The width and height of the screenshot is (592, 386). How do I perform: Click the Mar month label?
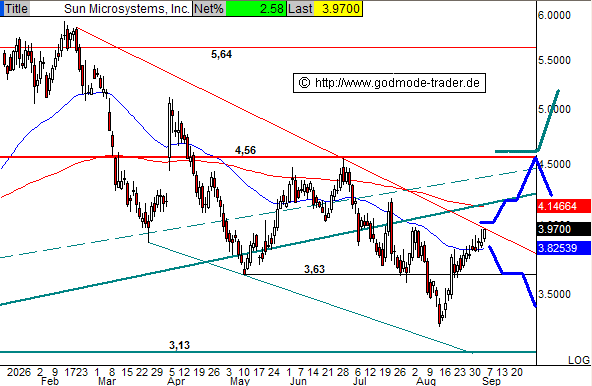(107, 381)
